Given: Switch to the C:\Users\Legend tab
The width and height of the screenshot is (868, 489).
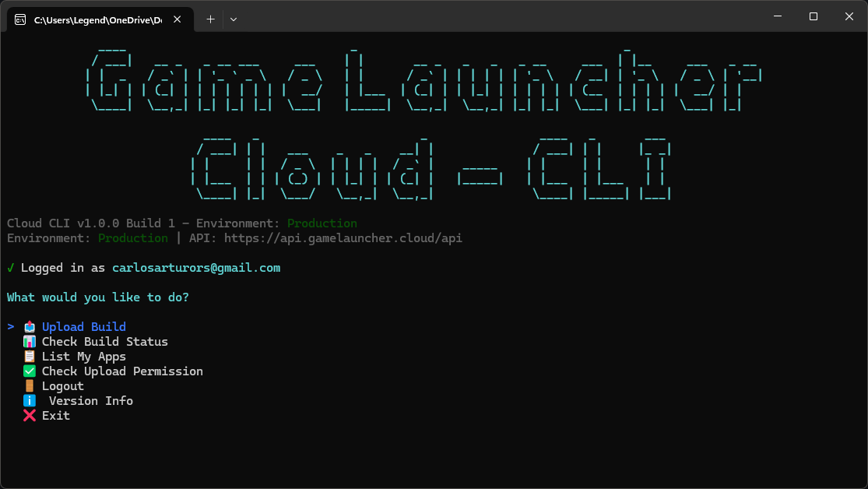Looking at the screenshot, I should pyautogui.click(x=97, y=19).
